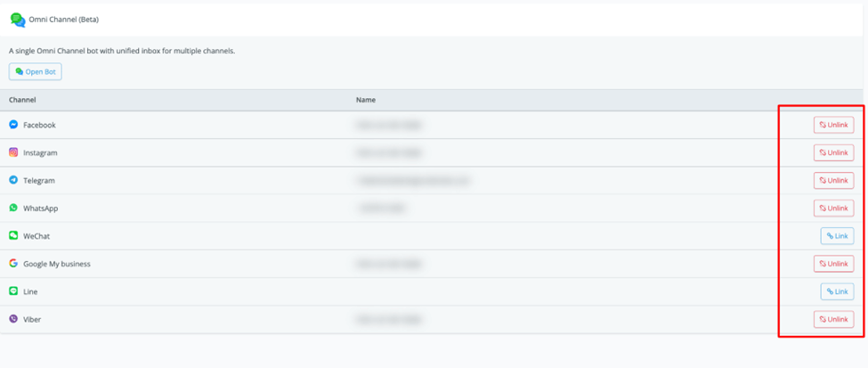Unlink Google My business channel
Image resolution: width=868 pixels, height=368 pixels.
(833, 263)
